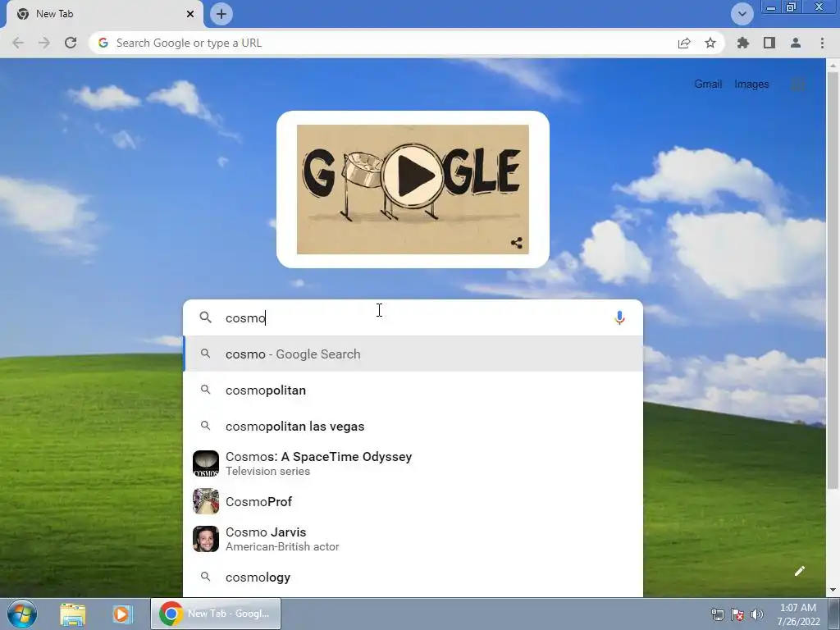This screenshot has width=840, height=630.
Task: Toggle the side panel icon
Action: click(769, 43)
